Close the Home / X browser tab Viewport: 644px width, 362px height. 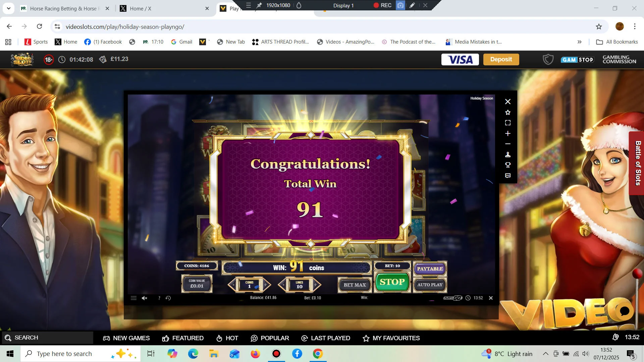click(207, 9)
